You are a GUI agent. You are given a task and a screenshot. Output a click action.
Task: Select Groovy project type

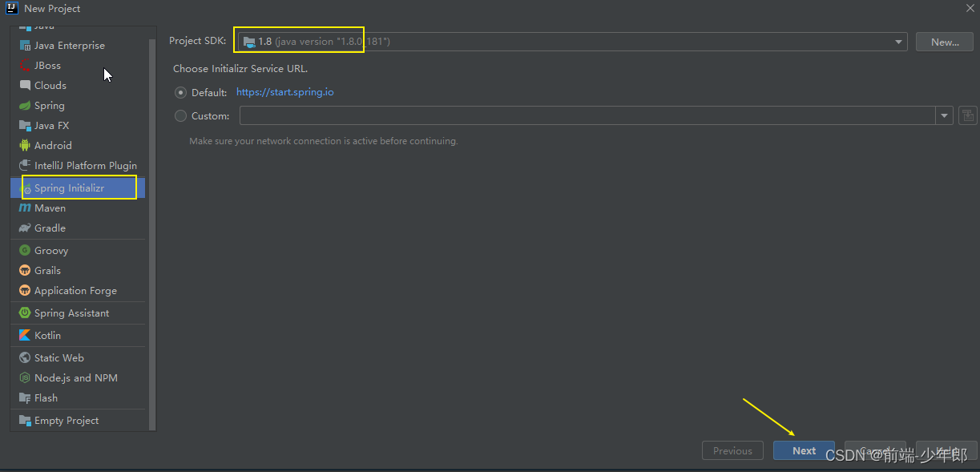[x=79, y=251]
